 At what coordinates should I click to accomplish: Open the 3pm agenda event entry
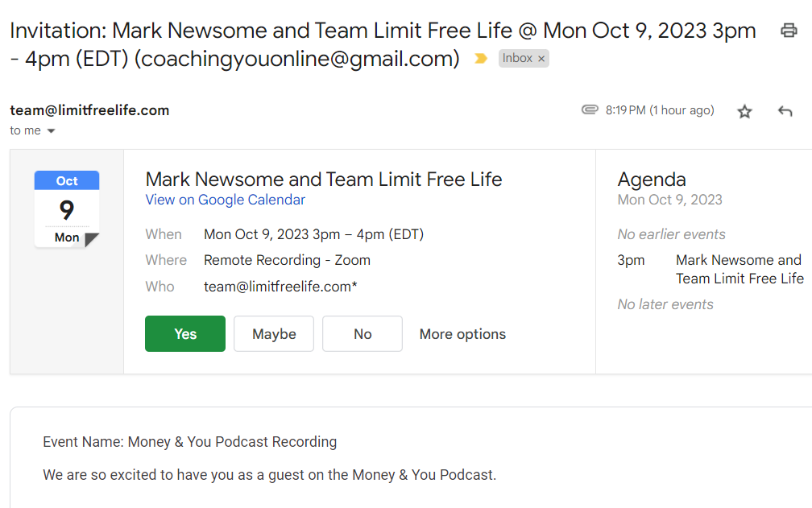[739, 269]
